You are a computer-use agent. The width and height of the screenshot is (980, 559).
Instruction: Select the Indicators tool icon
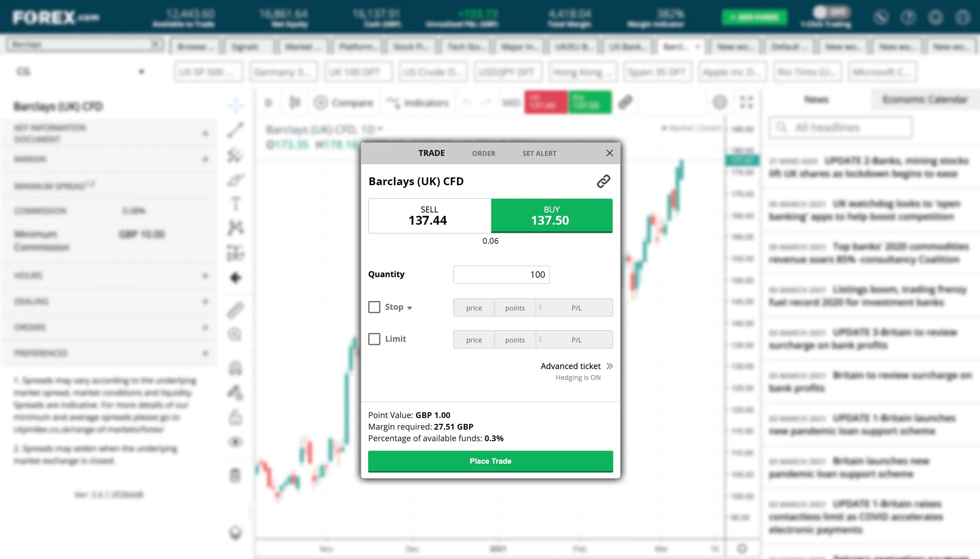(x=393, y=103)
